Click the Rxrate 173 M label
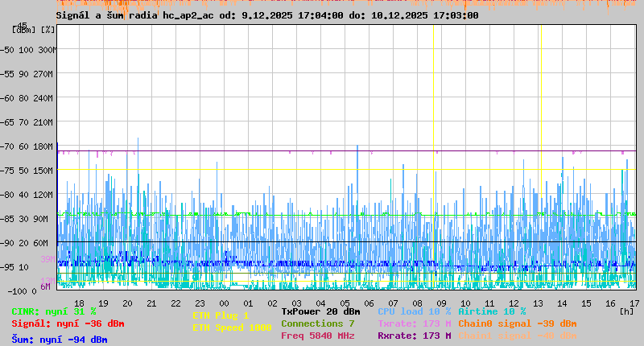 point(414,336)
